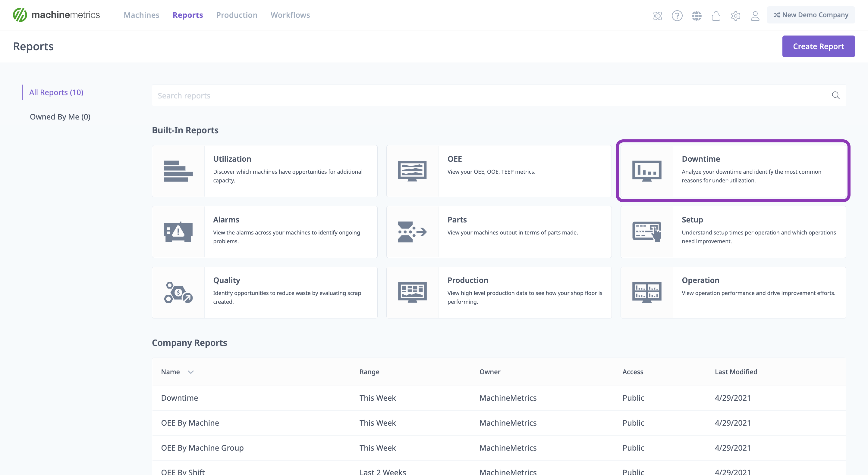Click the lock icon in the header

[x=716, y=15]
